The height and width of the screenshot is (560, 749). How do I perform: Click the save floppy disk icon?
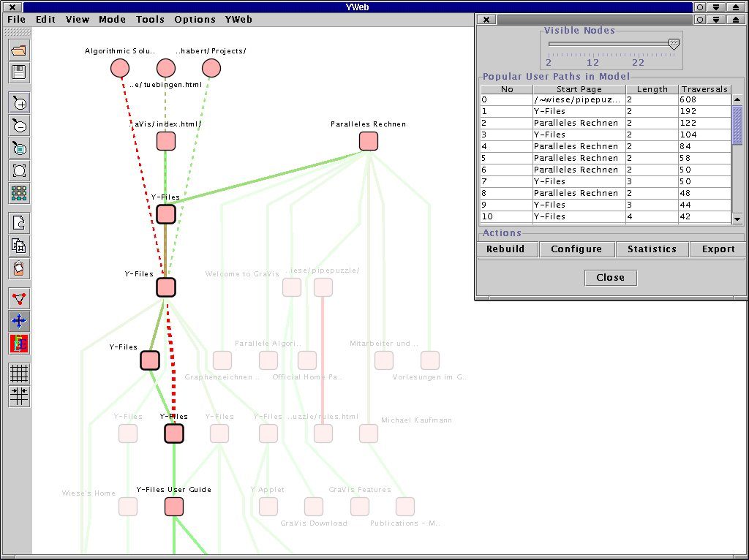pyautogui.click(x=19, y=72)
